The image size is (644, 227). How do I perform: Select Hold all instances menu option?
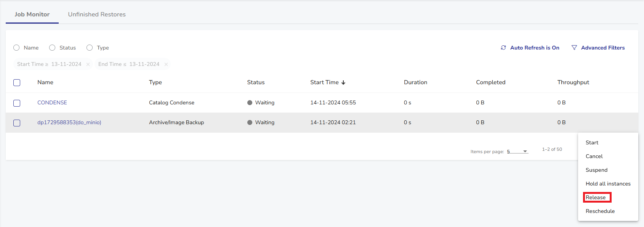pos(608,184)
